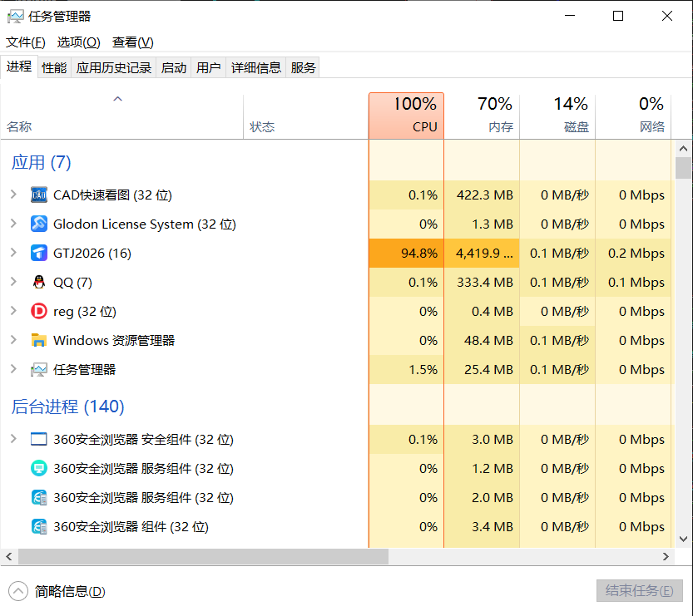Viewport: 693px width, 616px height.
Task: Select the 进程 tab
Action: 19,67
